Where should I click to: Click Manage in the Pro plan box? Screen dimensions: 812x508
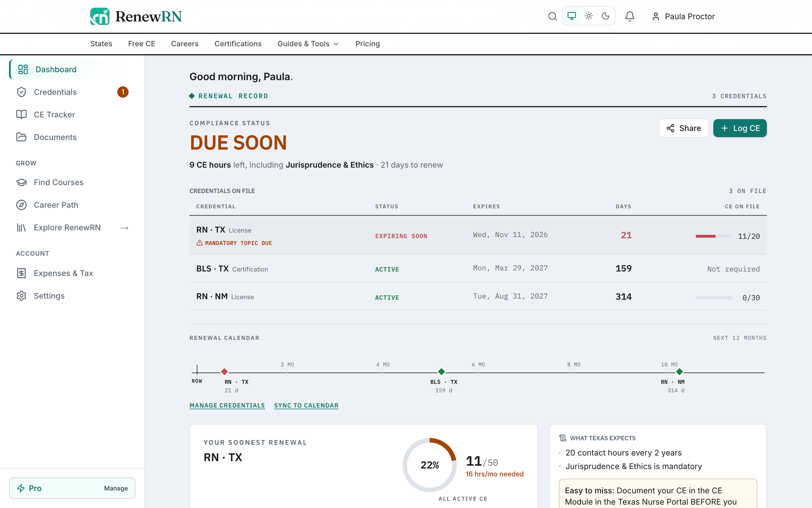tap(116, 488)
